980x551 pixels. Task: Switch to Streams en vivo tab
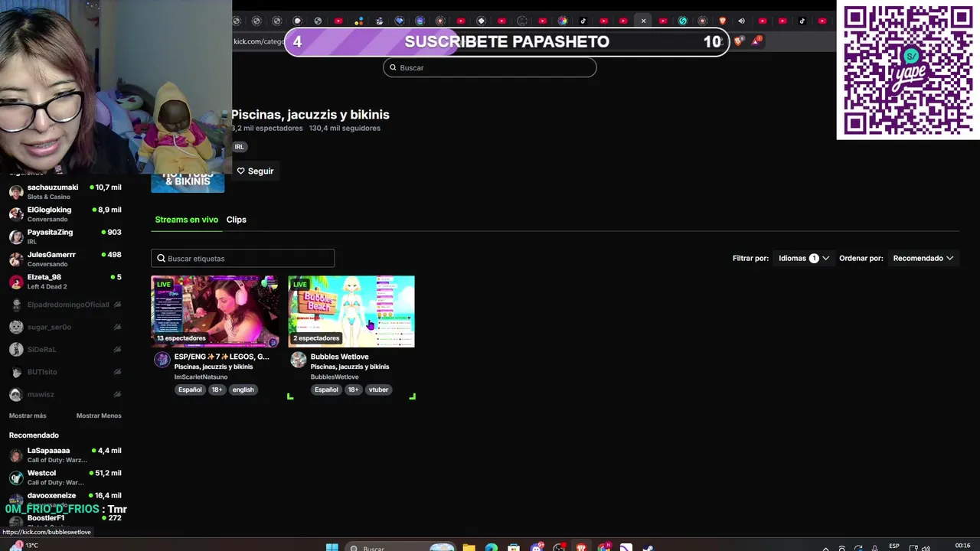[186, 220]
